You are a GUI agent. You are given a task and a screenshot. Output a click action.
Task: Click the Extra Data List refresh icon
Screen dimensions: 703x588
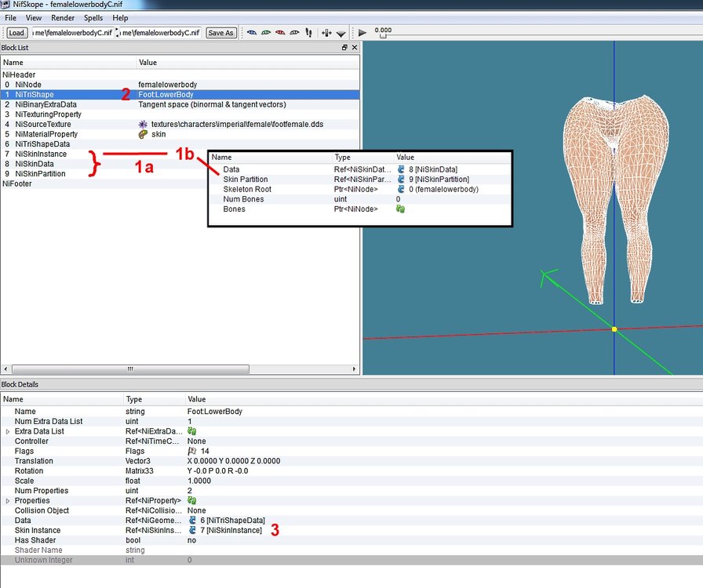tap(192, 431)
